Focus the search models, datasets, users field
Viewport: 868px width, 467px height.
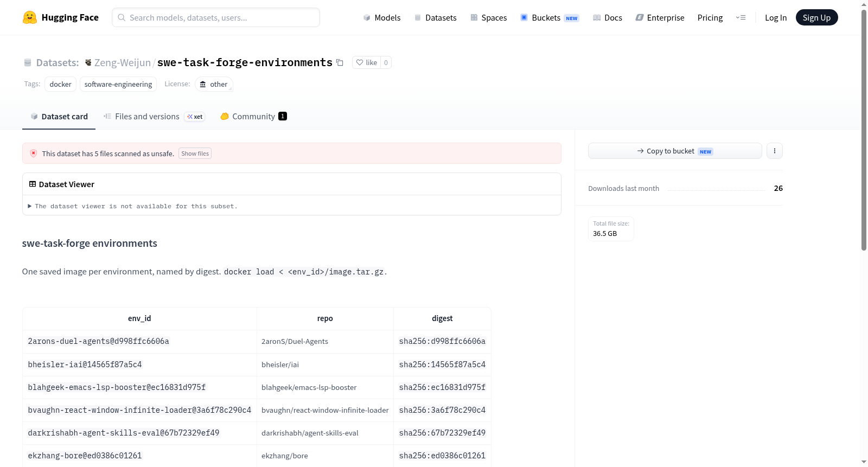tap(216, 17)
